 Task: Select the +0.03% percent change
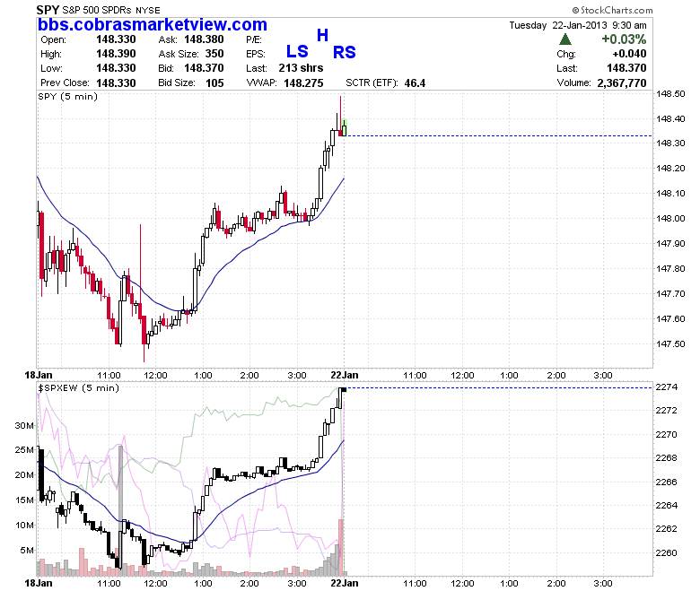[x=624, y=39]
